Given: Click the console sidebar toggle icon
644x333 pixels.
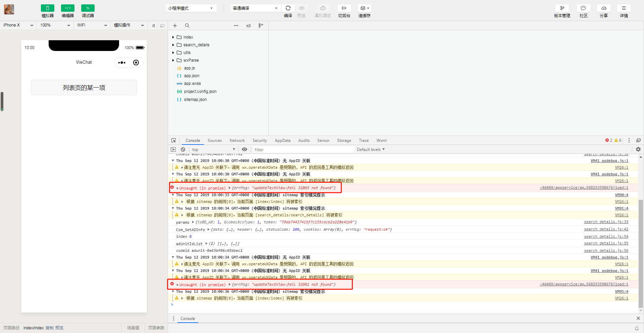Looking at the screenshot, I should tap(173, 150).
